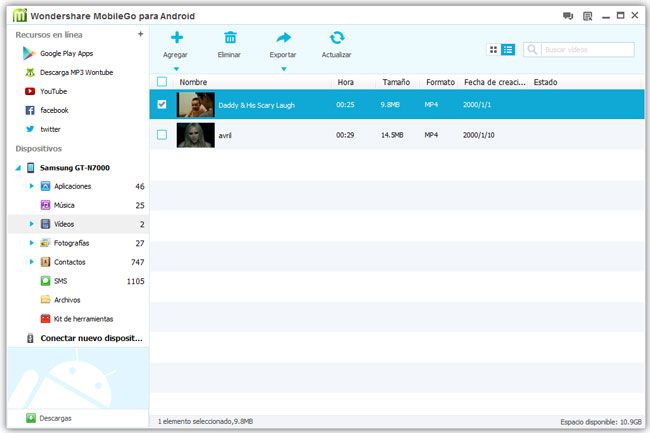This screenshot has height=433, width=650.
Task: Open Descarga MP3 Wontube
Action: [x=76, y=73]
